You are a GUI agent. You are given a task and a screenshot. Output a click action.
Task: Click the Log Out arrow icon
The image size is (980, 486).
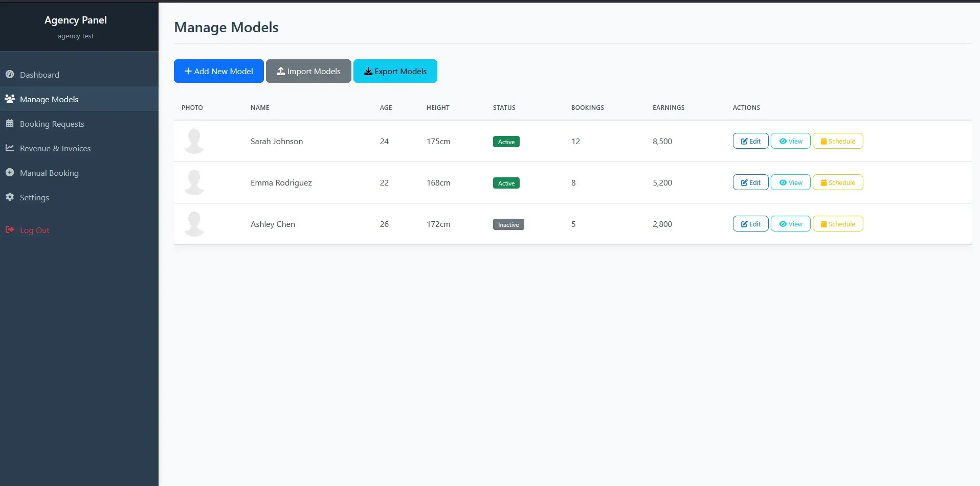10,230
